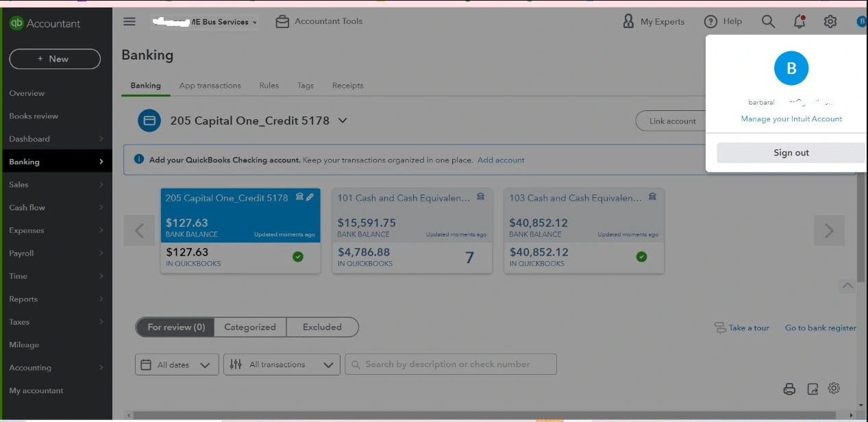
Task: Click Go to bank register link
Action: pos(821,328)
